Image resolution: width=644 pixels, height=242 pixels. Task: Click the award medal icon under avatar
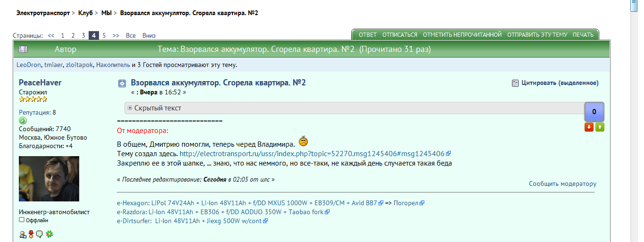31,234
